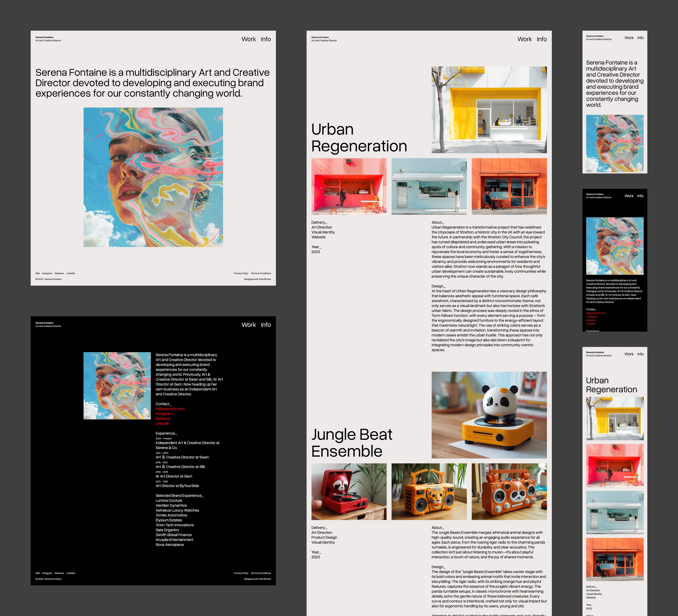The width and height of the screenshot is (678, 616).
Task: Click Info in the light desktop homepage header
Action: click(266, 39)
